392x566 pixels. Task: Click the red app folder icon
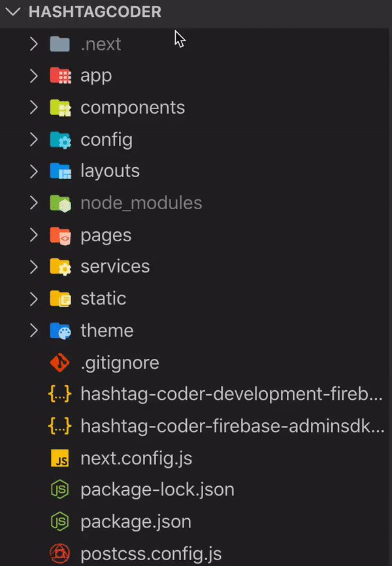(60, 76)
